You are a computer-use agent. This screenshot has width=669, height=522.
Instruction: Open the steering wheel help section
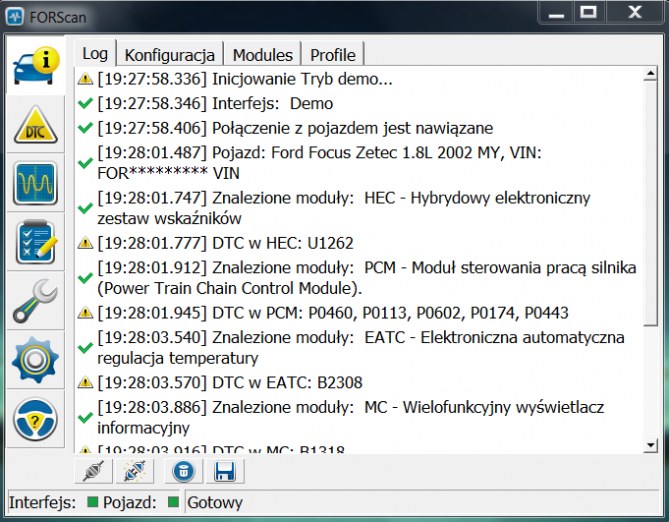pos(36,419)
